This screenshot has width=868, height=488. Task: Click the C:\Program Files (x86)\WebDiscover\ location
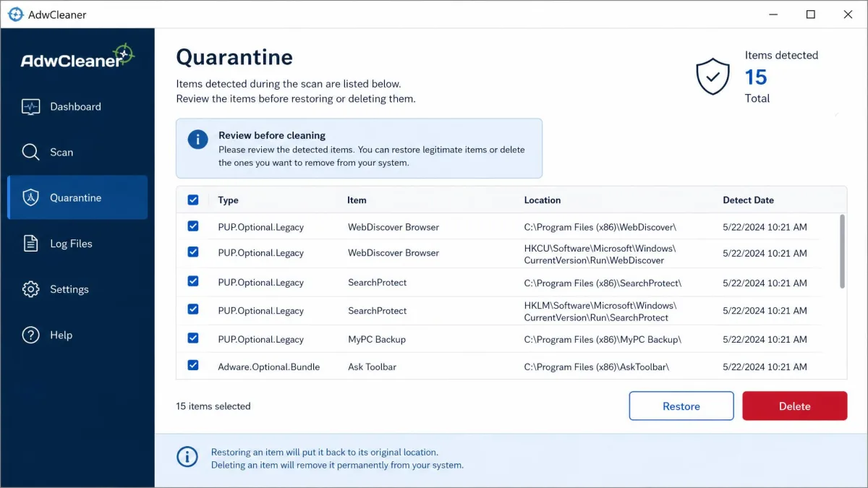coord(600,227)
